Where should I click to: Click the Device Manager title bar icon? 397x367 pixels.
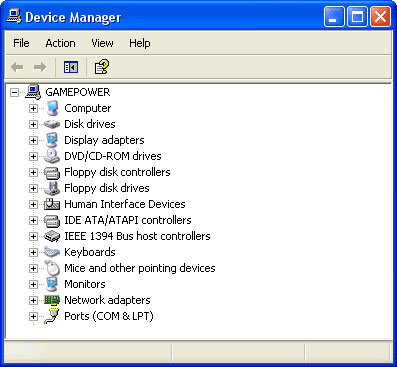14,16
